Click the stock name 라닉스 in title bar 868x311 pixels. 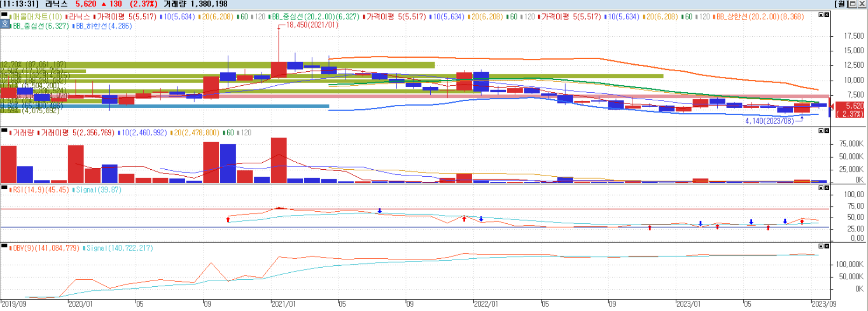[56, 4]
